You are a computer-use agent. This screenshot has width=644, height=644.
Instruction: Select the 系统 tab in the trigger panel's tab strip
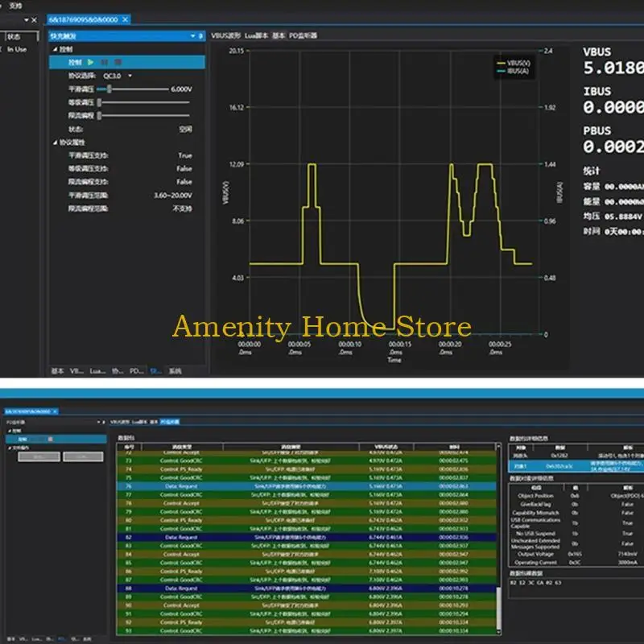coord(175,371)
